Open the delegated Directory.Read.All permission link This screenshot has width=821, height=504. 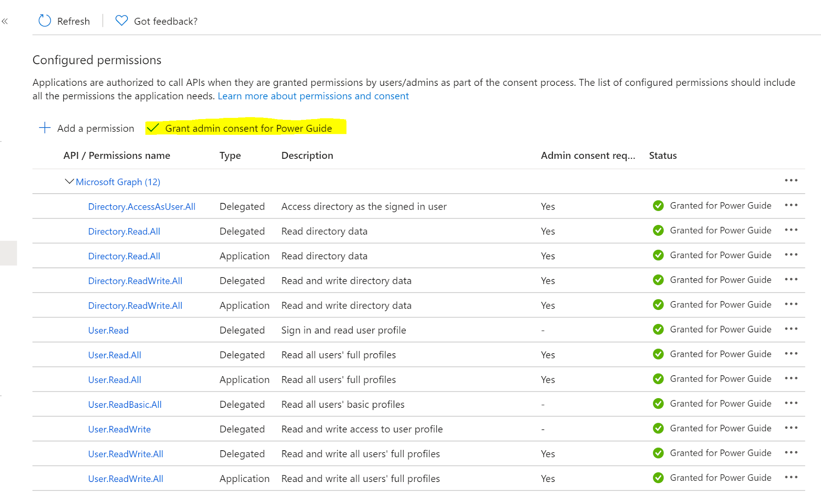(x=124, y=231)
